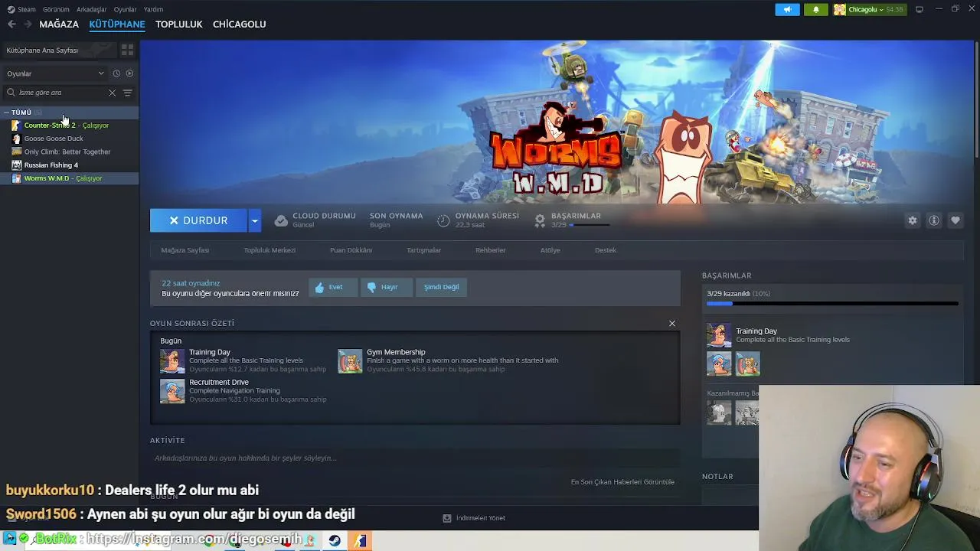Click the Cloud Durumu status icon

point(281,220)
